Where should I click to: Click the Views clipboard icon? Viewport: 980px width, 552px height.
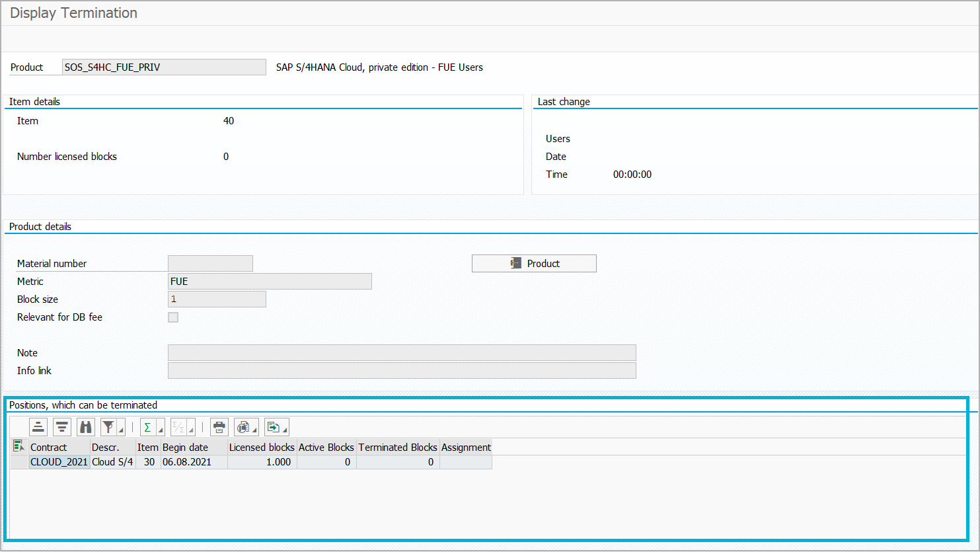243,427
